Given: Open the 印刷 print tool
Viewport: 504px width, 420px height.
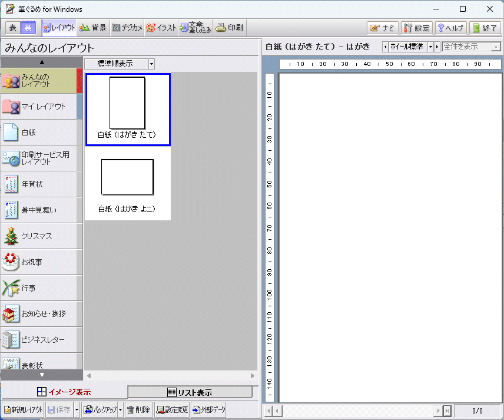Looking at the screenshot, I should (229, 28).
